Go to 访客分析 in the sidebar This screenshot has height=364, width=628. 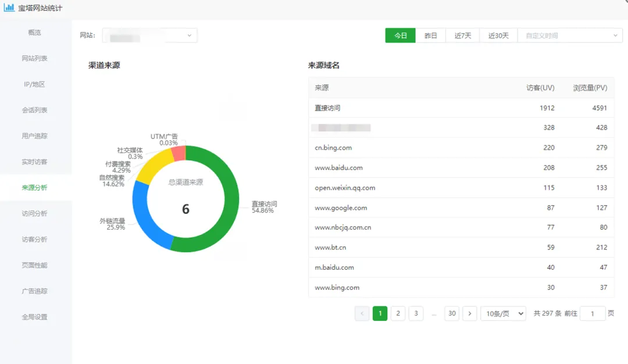point(34,240)
